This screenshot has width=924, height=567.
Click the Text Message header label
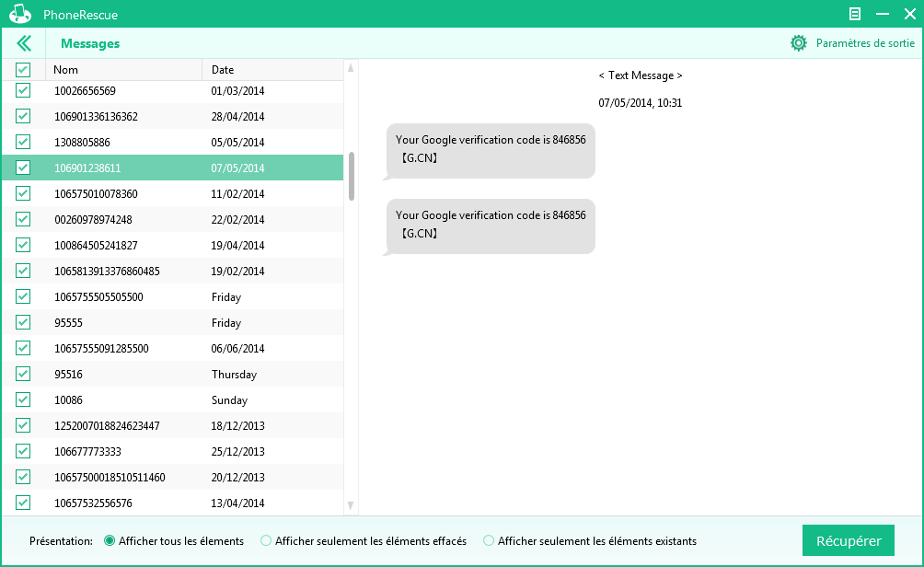(x=641, y=75)
